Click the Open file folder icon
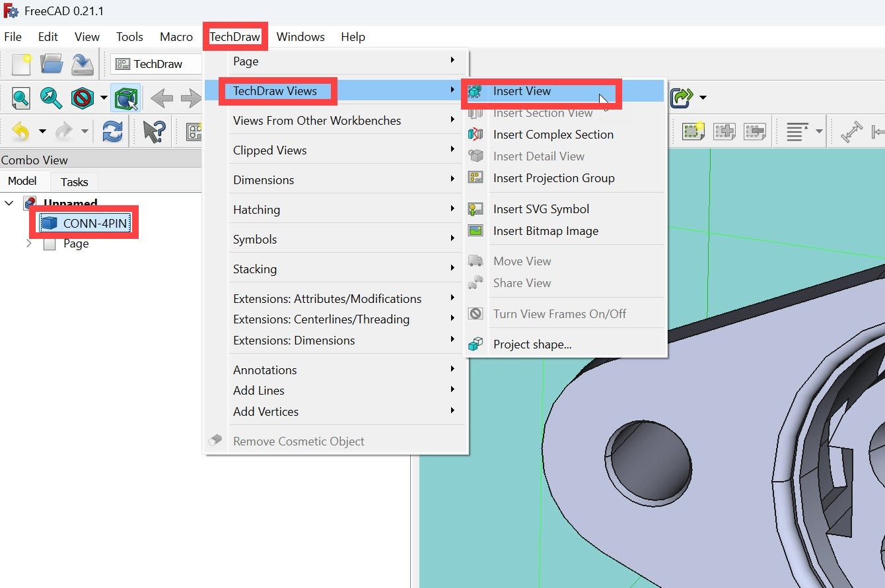The width and height of the screenshot is (885, 588). (x=52, y=64)
